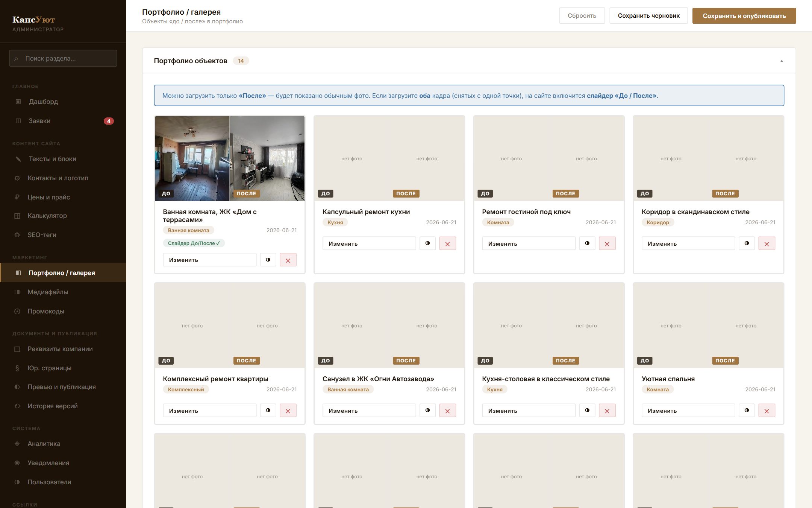Toggle visibility of Кухня-столовая в классическом стиле
Viewport: 812px width, 508px height.
587,411
